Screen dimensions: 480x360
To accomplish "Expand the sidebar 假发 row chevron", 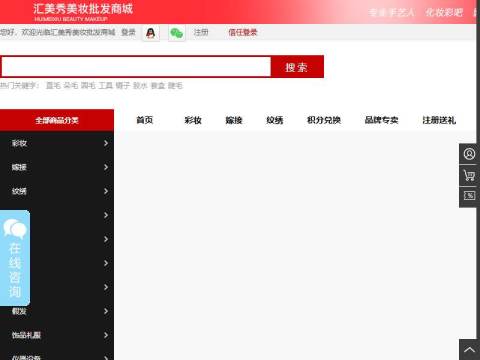I will pos(106,311).
